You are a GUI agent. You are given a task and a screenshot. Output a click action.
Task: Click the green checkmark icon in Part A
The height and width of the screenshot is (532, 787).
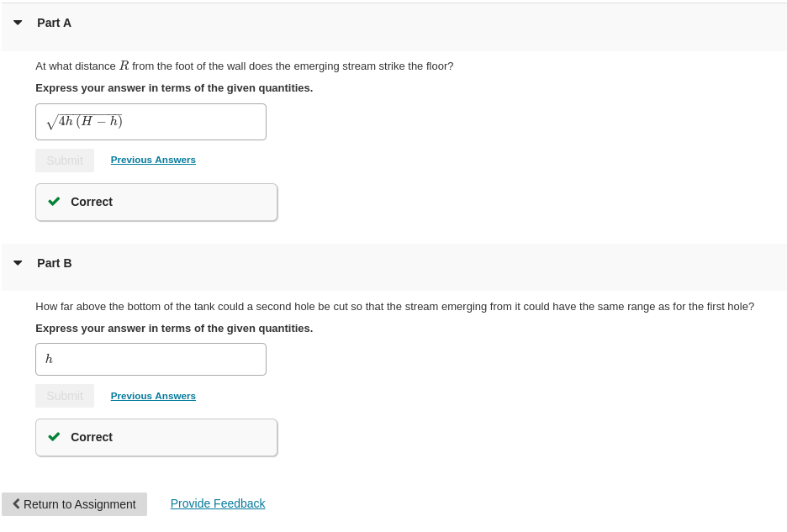pos(55,202)
